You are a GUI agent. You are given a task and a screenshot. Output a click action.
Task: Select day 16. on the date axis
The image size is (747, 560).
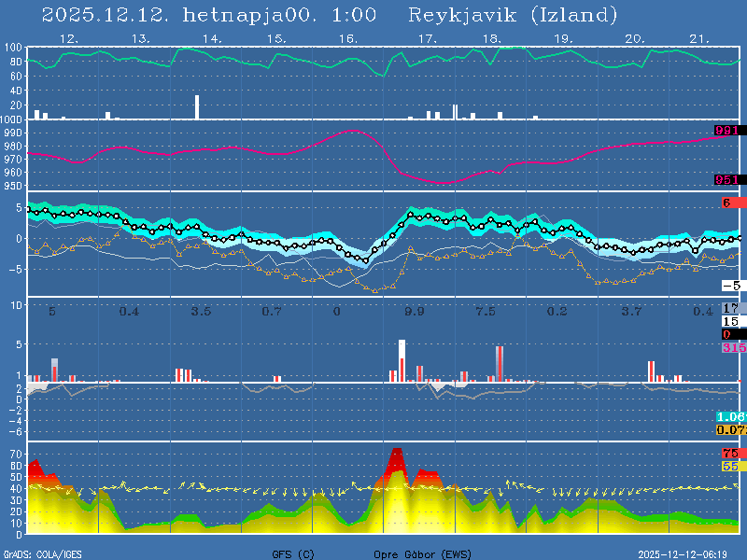pos(346,38)
